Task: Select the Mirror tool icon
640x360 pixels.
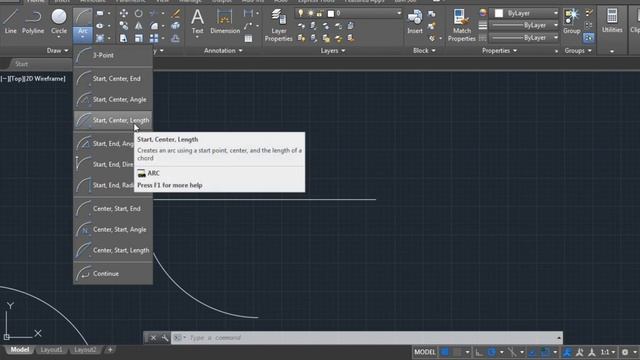Action: [139, 26]
